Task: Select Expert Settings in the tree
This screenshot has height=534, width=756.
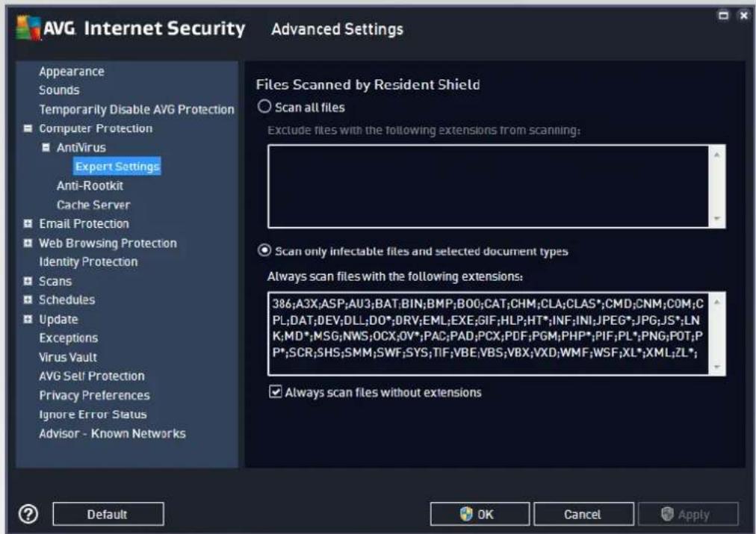Action: coord(117,167)
